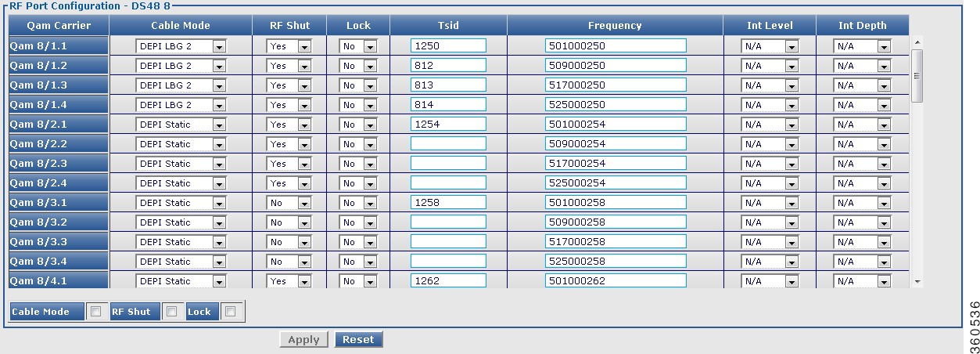Click Tsid field containing 812

[x=448, y=66]
